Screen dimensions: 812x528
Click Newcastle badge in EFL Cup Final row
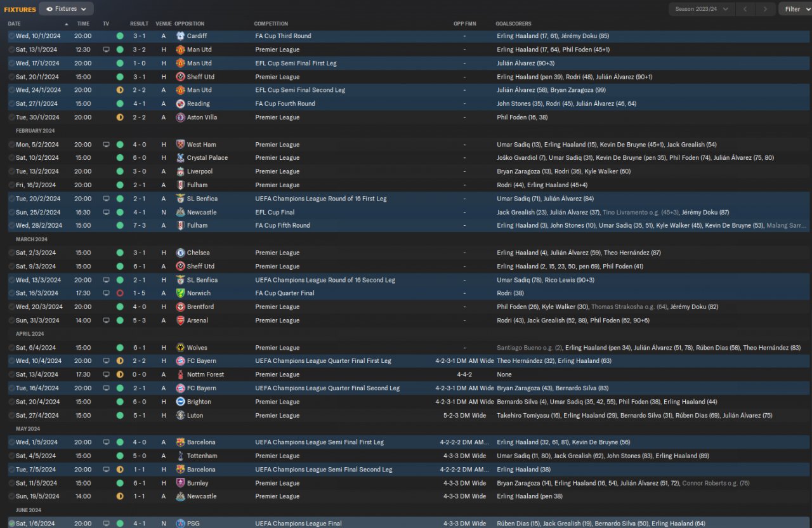(180, 213)
